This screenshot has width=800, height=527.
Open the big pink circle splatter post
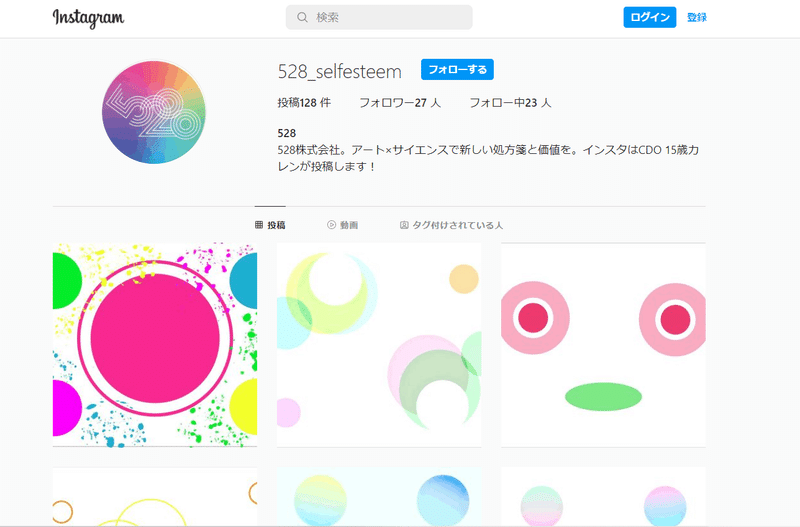tap(155, 345)
